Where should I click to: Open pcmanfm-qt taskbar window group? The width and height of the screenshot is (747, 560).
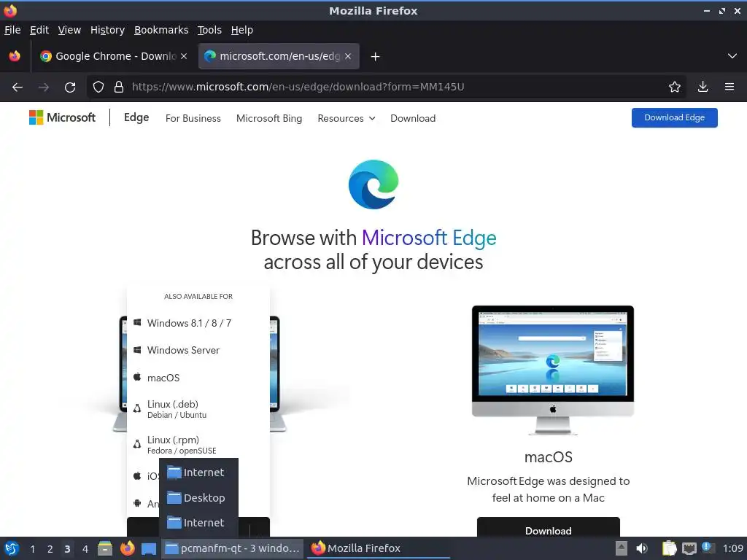pos(233,548)
